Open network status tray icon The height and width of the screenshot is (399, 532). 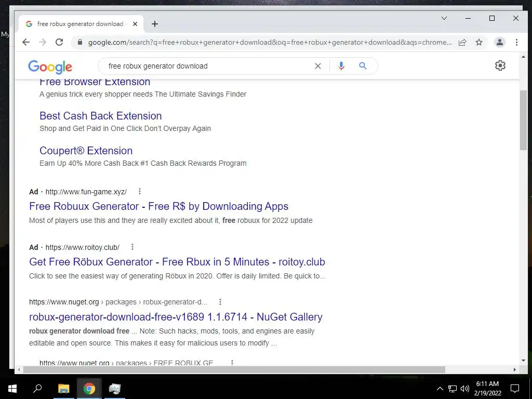pyautogui.click(x=453, y=389)
